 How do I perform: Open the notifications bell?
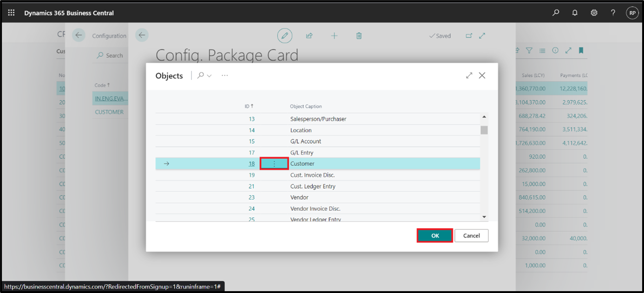[575, 13]
